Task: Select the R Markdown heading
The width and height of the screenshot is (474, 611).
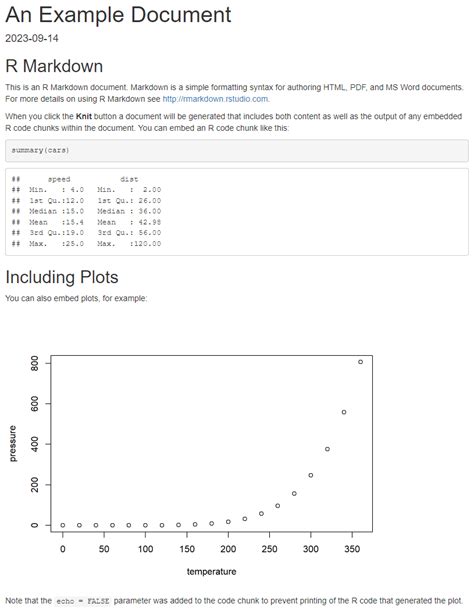Action: [54, 66]
